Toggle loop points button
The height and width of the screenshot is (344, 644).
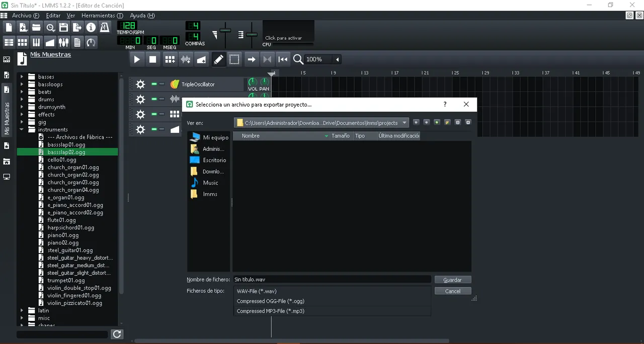tap(267, 59)
